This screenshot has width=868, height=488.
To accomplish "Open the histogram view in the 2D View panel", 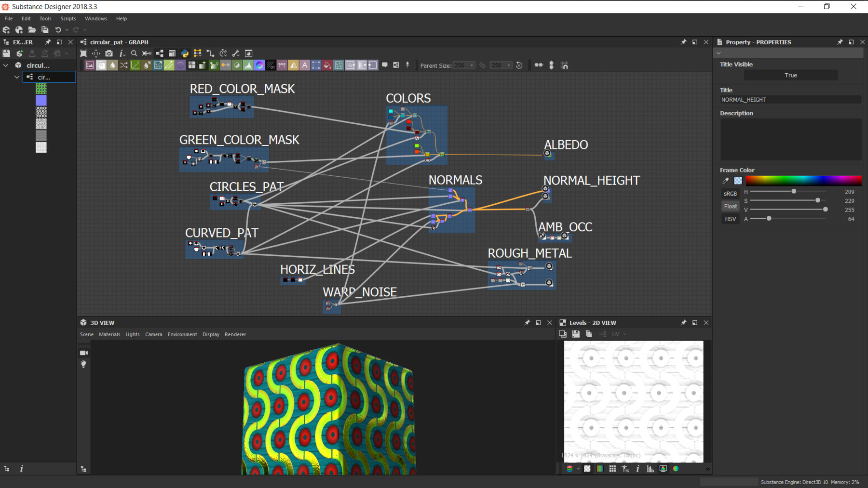I will tap(651, 469).
